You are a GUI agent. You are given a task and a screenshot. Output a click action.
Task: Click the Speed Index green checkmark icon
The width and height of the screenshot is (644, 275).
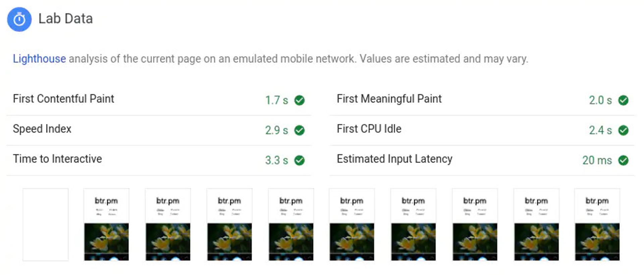pos(299,130)
